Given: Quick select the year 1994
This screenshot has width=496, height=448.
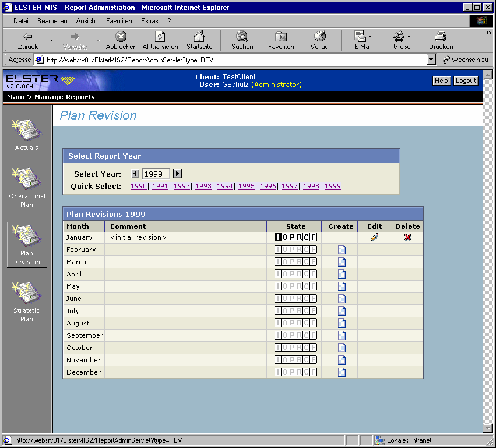Looking at the screenshot, I should pos(224,186).
